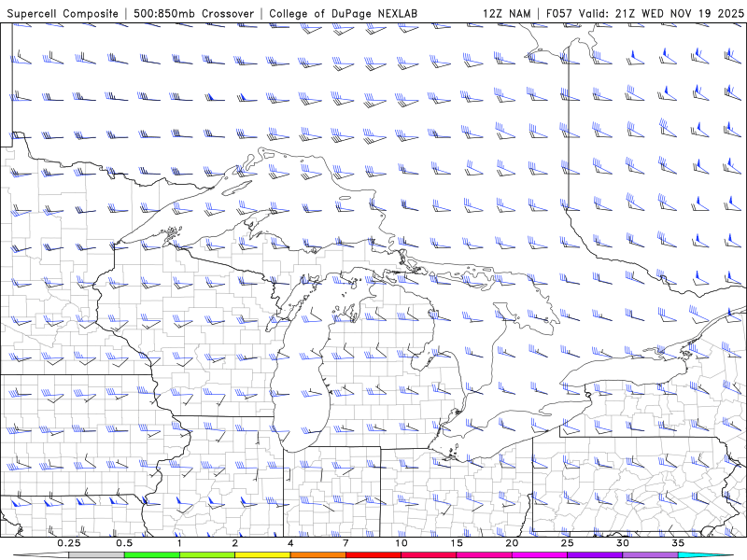Click the 0.5 legend value
This screenshot has width=747, height=560.
[124, 543]
